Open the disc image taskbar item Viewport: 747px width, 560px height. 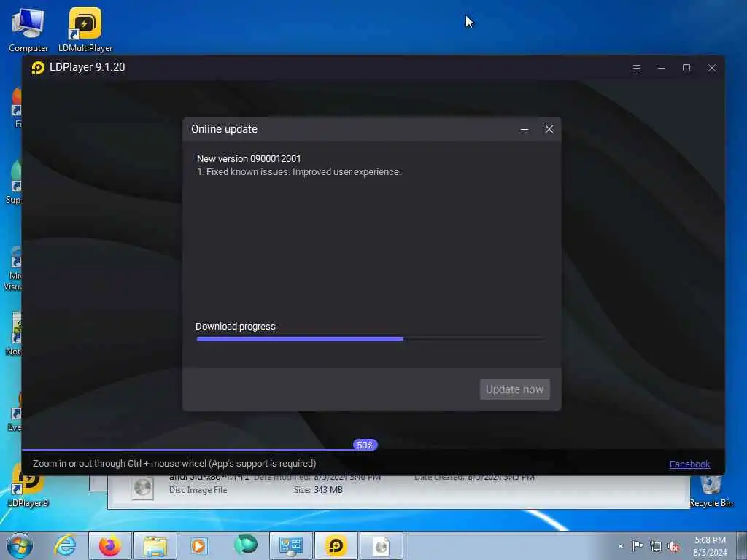(381, 545)
